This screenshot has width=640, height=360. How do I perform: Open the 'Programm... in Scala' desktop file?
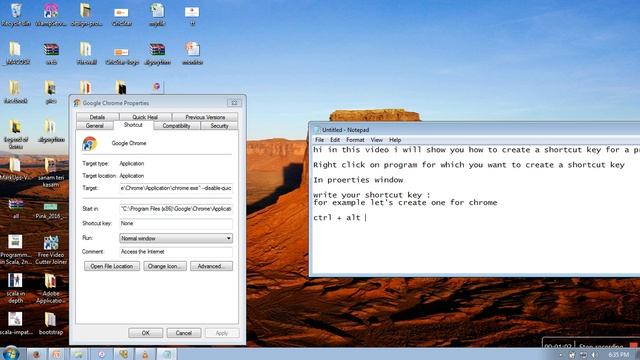[x=16, y=249]
